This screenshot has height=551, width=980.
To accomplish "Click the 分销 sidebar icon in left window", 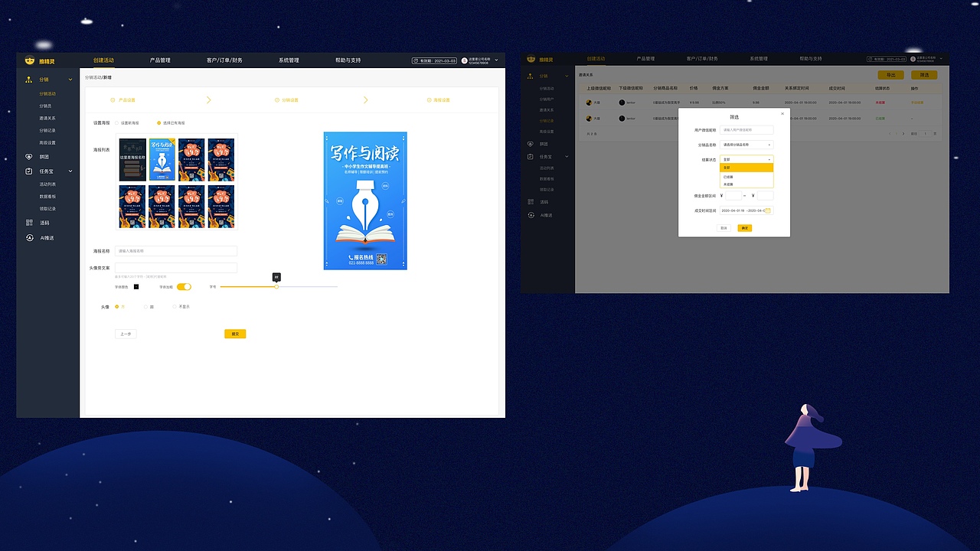I will pos(29,80).
